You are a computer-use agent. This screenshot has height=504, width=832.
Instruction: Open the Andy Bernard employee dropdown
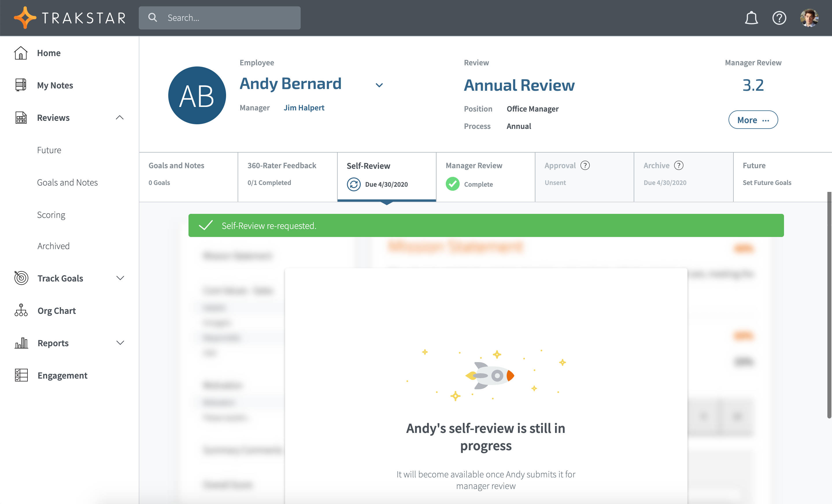pos(379,85)
